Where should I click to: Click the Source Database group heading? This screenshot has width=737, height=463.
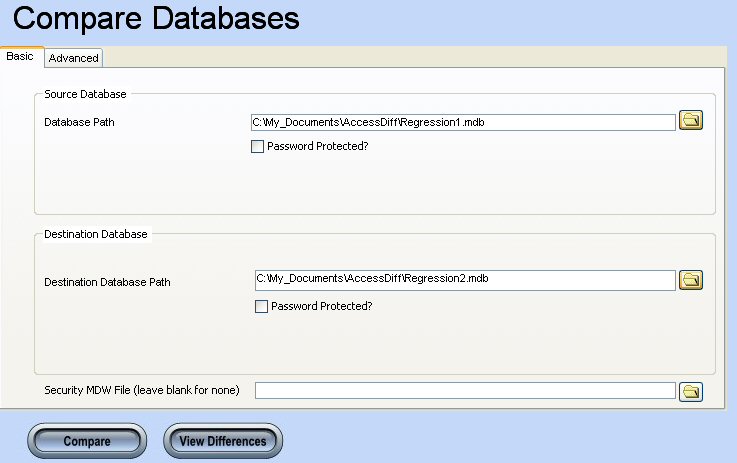[85, 94]
